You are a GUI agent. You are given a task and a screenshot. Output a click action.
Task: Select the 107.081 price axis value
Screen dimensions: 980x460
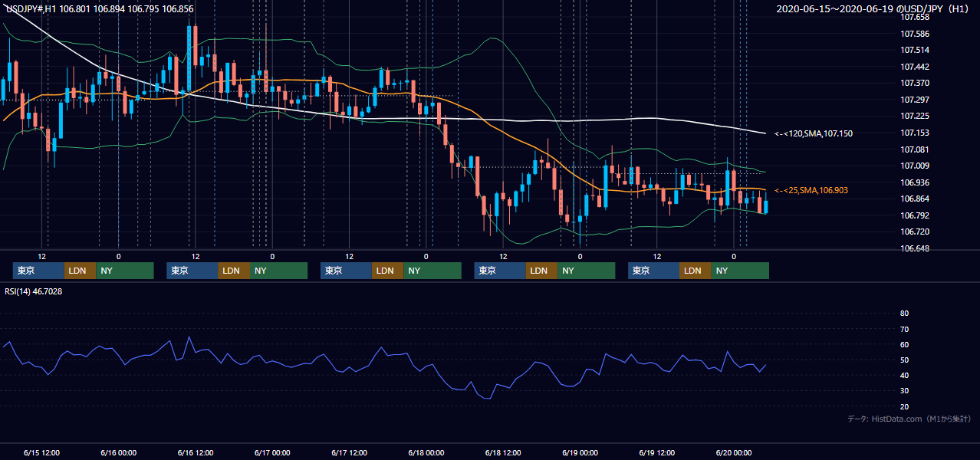pos(914,149)
